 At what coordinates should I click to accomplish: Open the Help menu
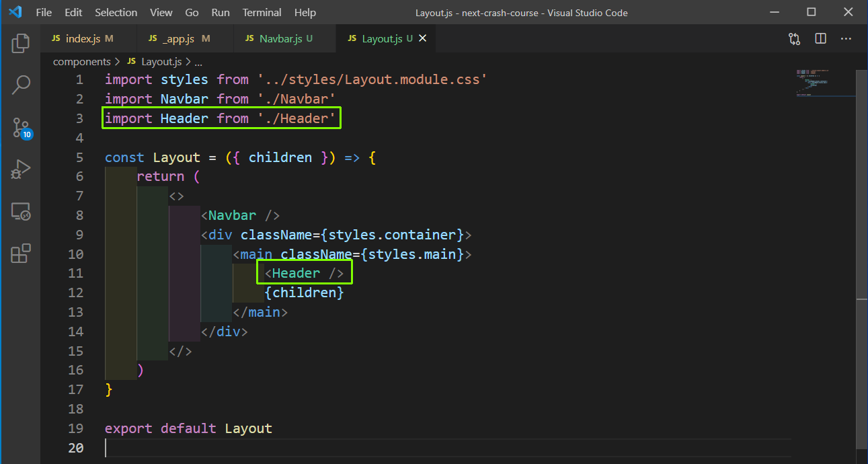point(305,13)
